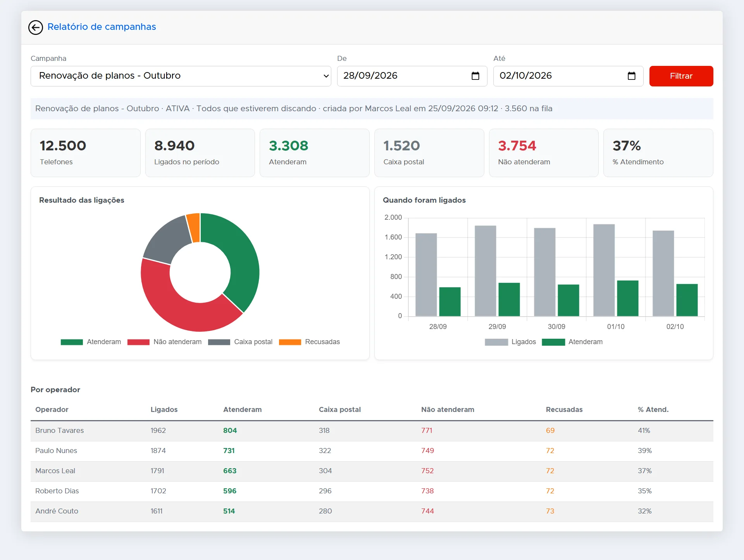Image resolution: width=744 pixels, height=560 pixels.
Task: Toggle Recusadas orange legend swatch
Action: pyautogui.click(x=290, y=342)
